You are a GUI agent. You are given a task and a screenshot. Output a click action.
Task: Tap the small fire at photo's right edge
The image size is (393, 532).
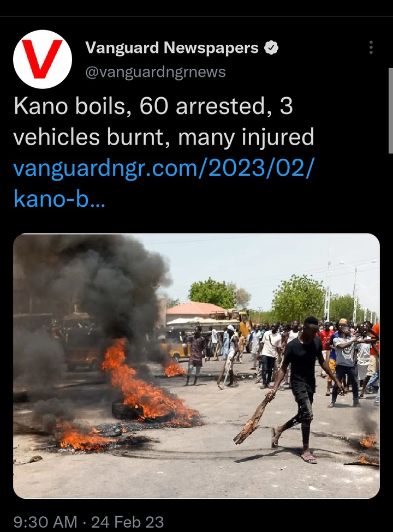(x=368, y=441)
